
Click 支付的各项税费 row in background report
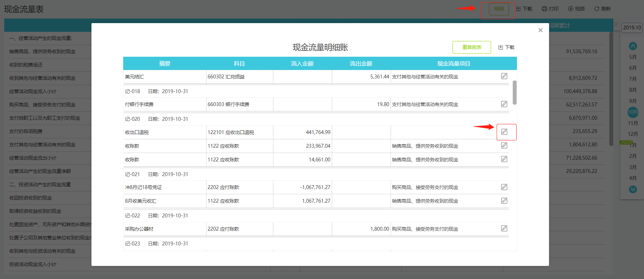[x=26, y=131]
